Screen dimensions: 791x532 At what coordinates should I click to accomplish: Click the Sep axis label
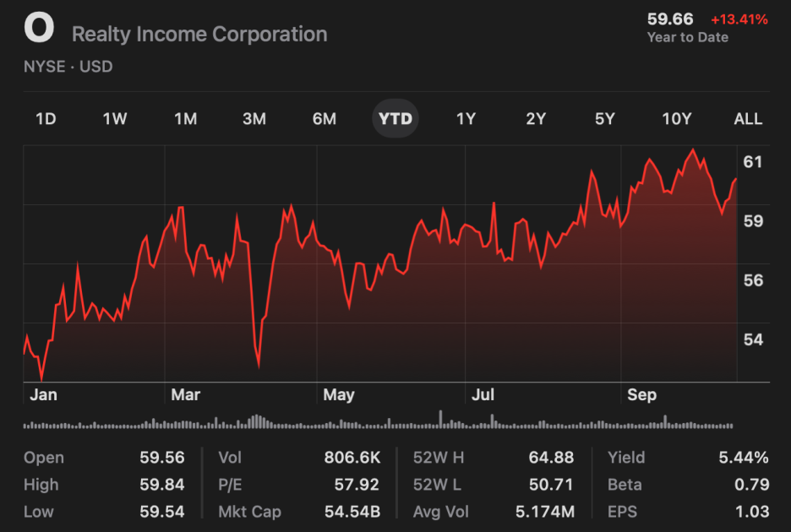tap(641, 394)
